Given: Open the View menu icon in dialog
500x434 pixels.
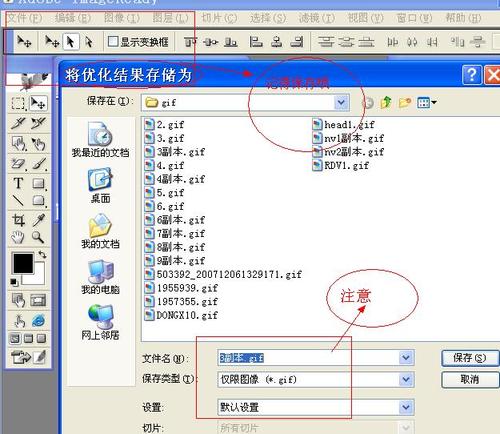Looking at the screenshot, I should [426, 102].
